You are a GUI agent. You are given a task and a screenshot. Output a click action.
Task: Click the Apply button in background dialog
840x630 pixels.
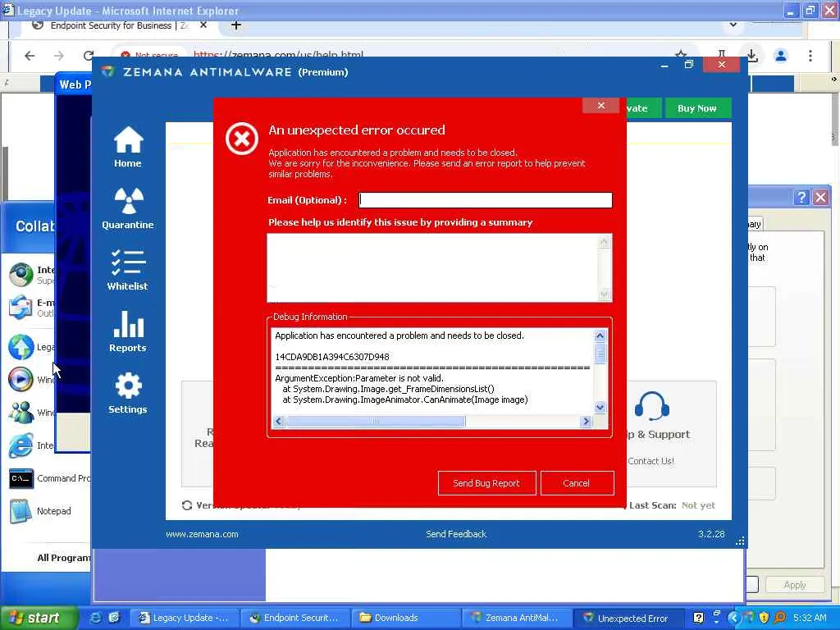click(x=794, y=585)
